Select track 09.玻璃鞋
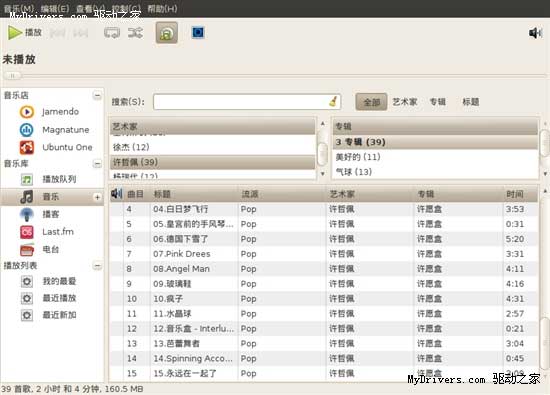Viewport: 550px width, 395px height. 324,284
